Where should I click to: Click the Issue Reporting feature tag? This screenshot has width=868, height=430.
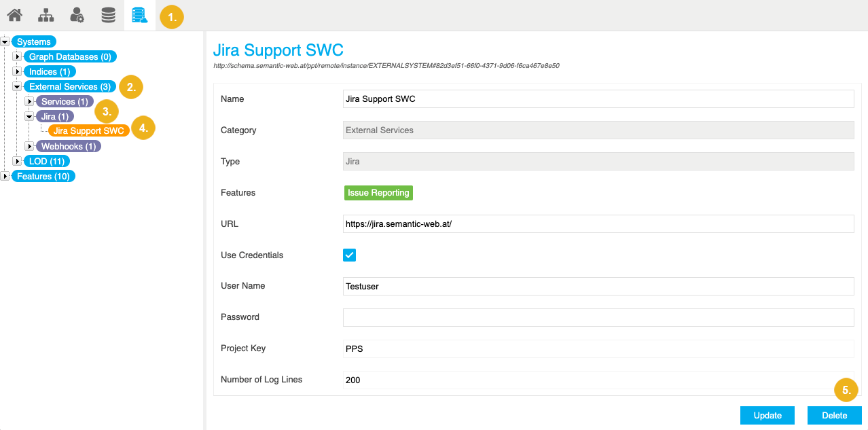click(x=378, y=193)
